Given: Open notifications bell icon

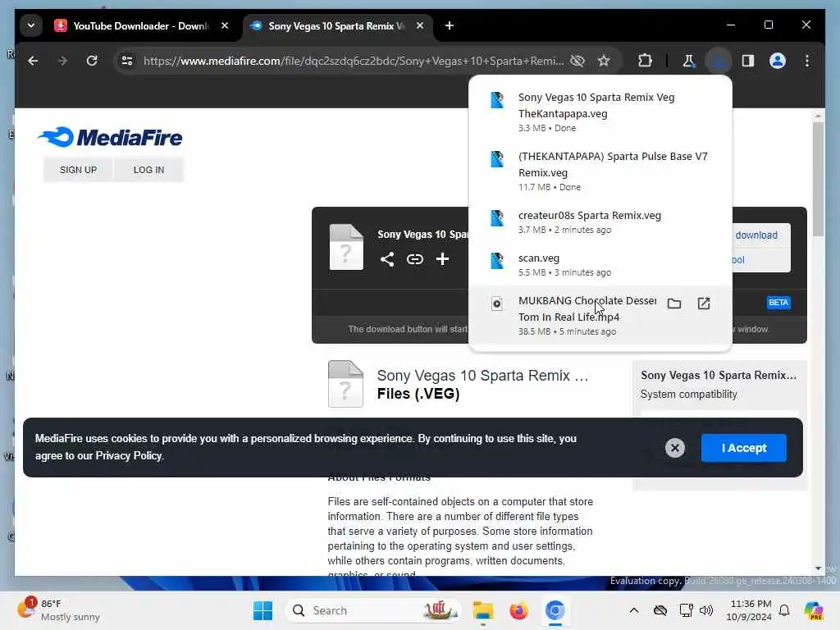Looking at the screenshot, I should (x=784, y=610).
